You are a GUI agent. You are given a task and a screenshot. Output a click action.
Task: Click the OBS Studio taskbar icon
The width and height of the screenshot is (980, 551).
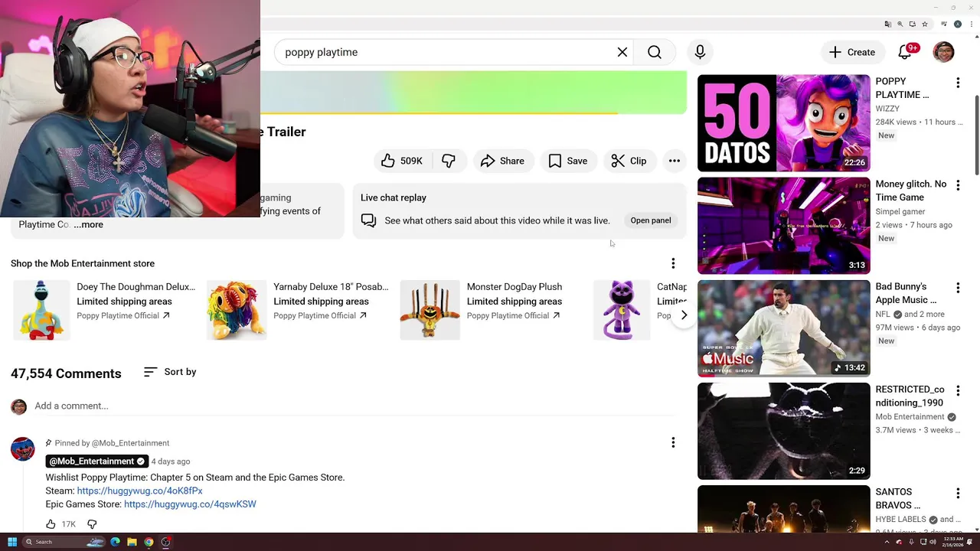165,542
